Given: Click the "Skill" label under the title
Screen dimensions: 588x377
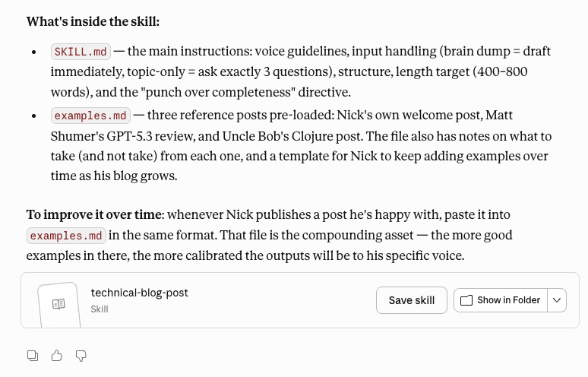Looking at the screenshot, I should (100, 309).
